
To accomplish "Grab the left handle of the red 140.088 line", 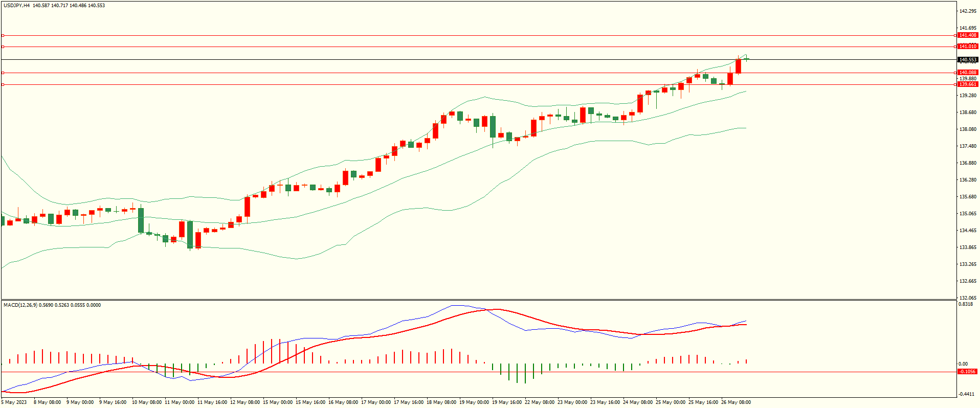I will (x=3, y=73).
